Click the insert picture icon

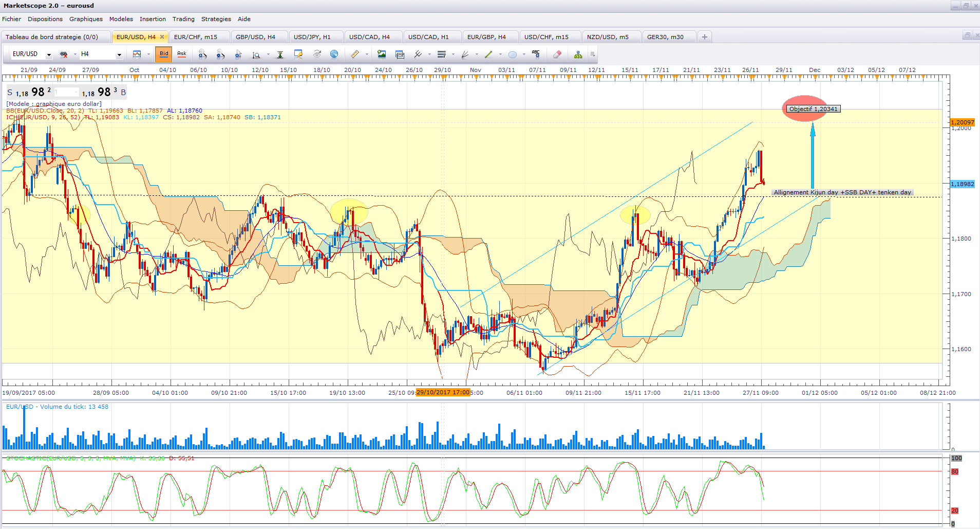coord(382,54)
